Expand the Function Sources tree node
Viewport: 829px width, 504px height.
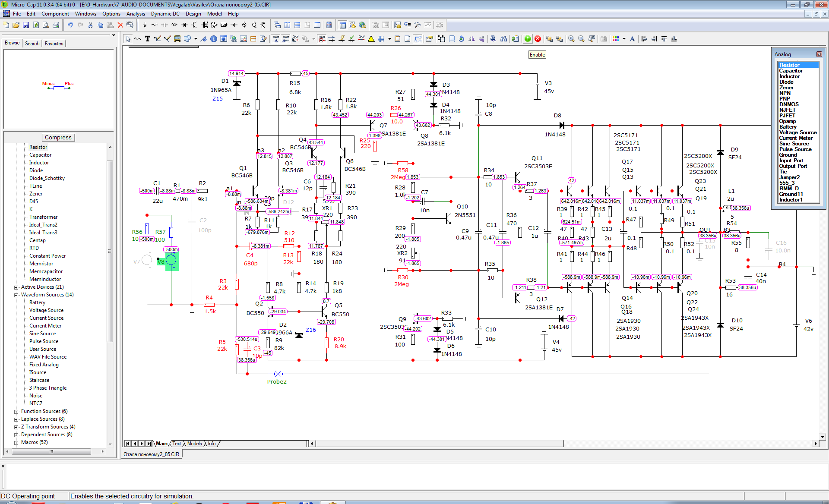click(16, 412)
